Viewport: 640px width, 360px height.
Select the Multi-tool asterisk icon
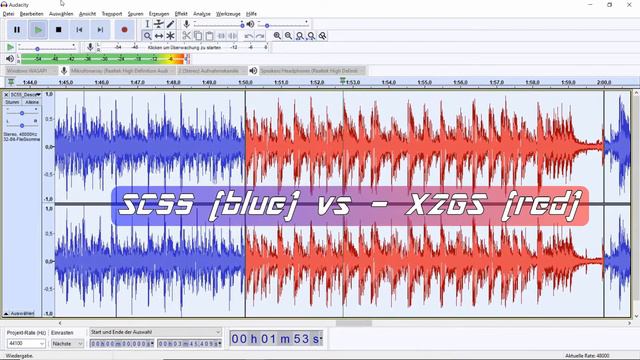[x=170, y=36]
